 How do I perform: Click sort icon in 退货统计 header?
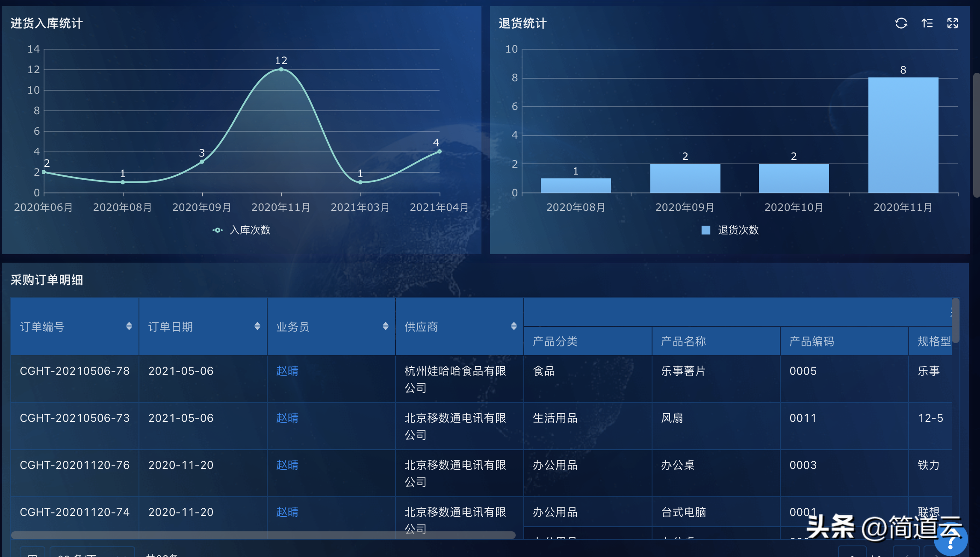coord(927,23)
